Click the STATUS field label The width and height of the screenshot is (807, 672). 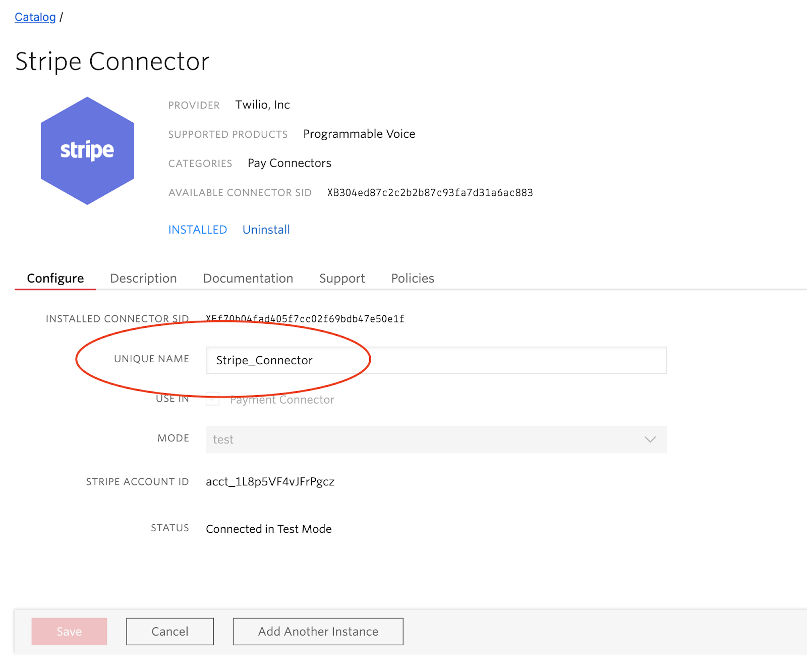169,528
